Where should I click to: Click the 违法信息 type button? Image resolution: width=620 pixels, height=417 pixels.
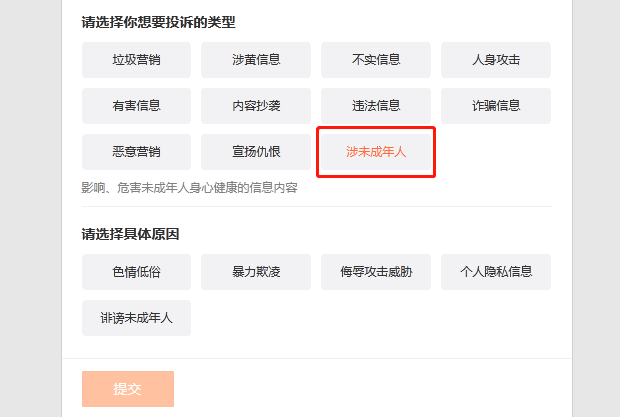(376, 106)
